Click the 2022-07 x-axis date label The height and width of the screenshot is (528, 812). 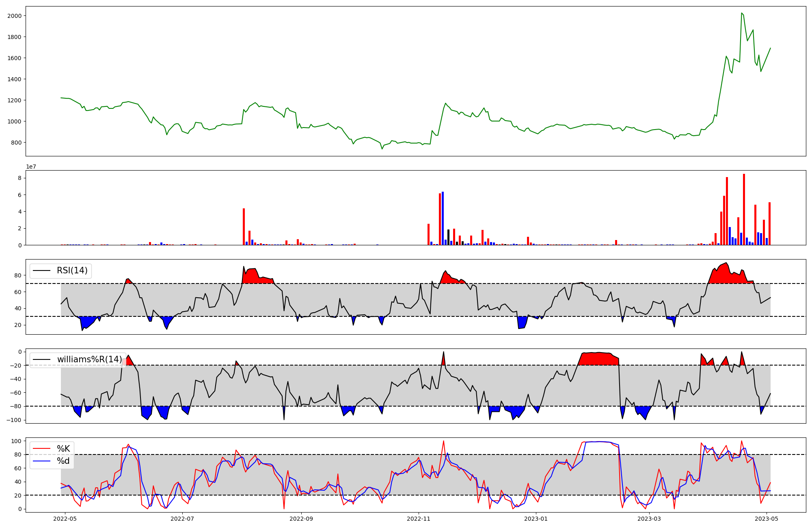(182, 519)
